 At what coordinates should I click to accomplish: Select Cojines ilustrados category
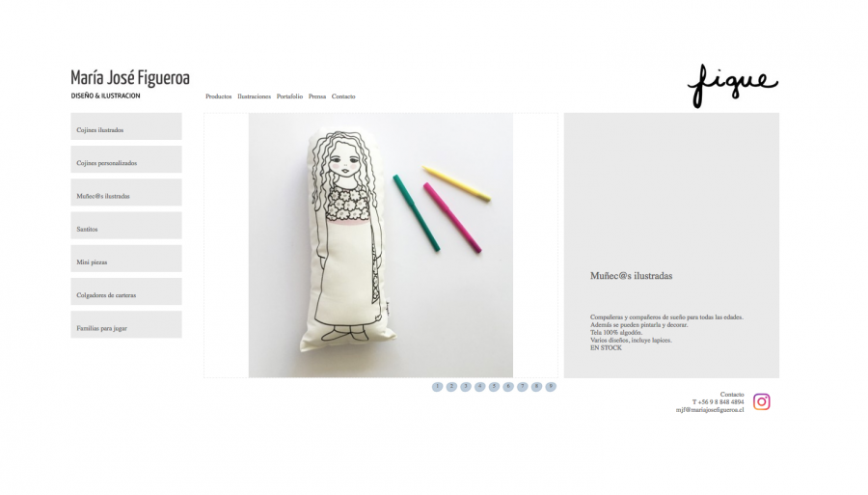[126, 126]
